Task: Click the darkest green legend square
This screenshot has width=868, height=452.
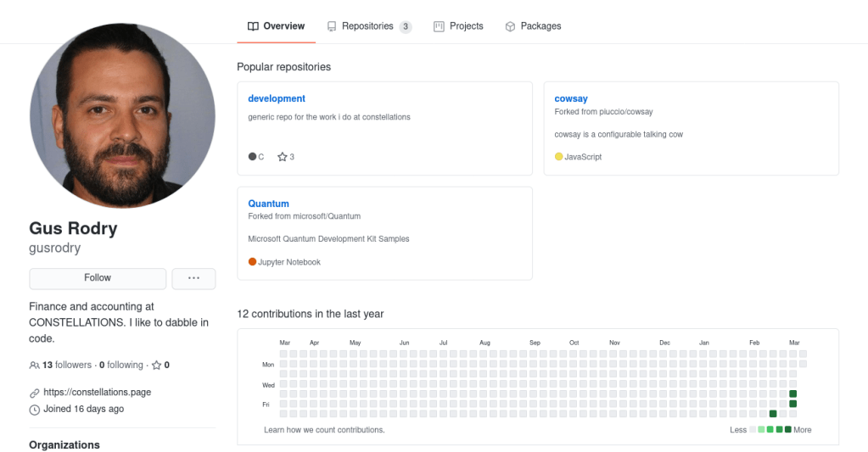Action: coord(788,430)
